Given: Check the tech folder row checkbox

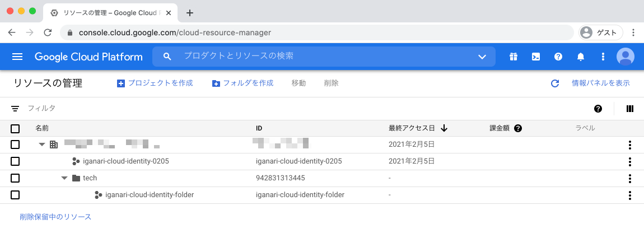Looking at the screenshot, I should pyautogui.click(x=15, y=178).
